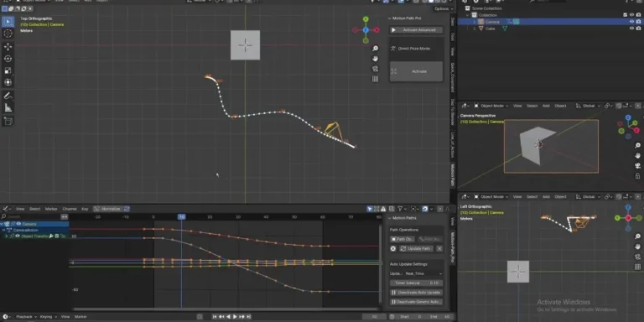Click the cancel circle icon beside Update Path
The width and height of the screenshot is (644, 322).
(x=393, y=249)
